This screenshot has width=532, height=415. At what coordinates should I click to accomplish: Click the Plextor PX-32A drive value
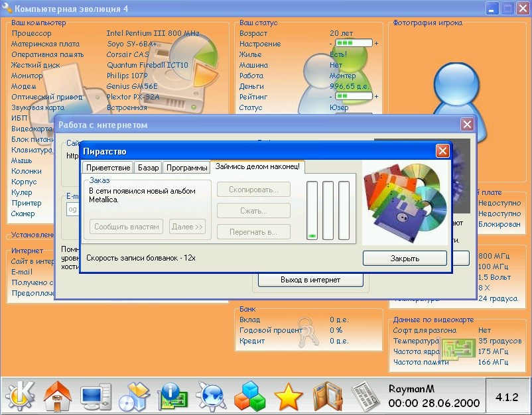click(x=133, y=97)
